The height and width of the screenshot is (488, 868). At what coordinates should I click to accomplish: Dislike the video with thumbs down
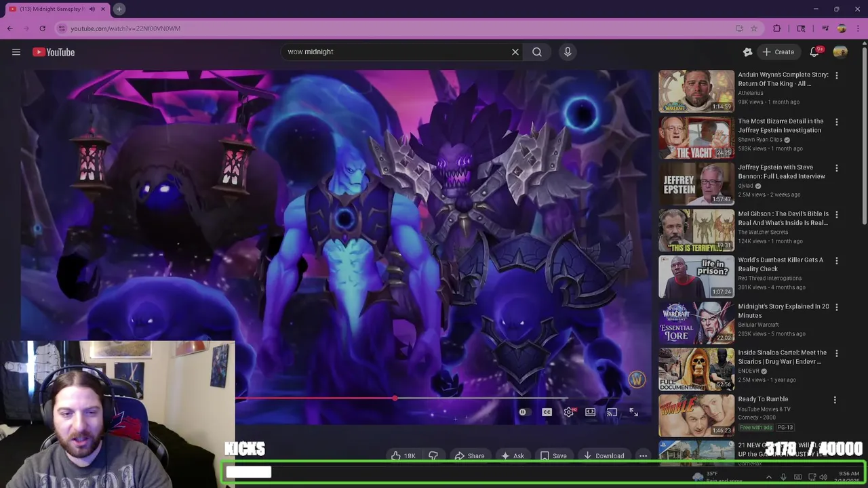pyautogui.click(x=433, y=455)
